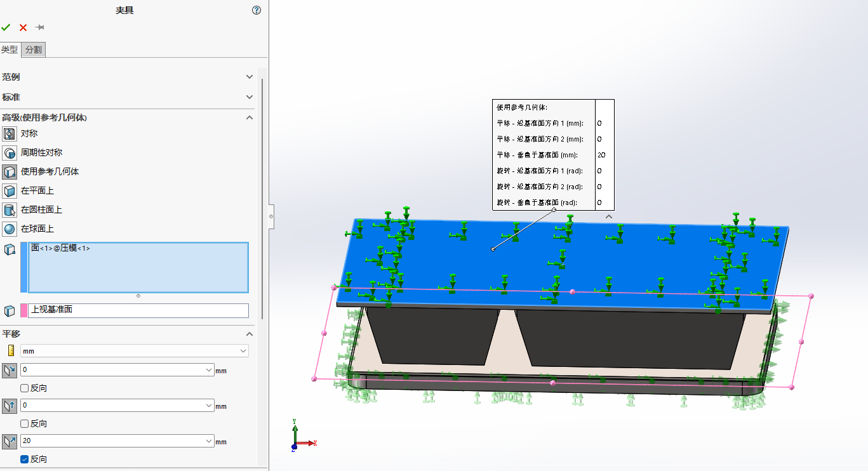Click the property panel vertical scrollbar

[262, 198]
